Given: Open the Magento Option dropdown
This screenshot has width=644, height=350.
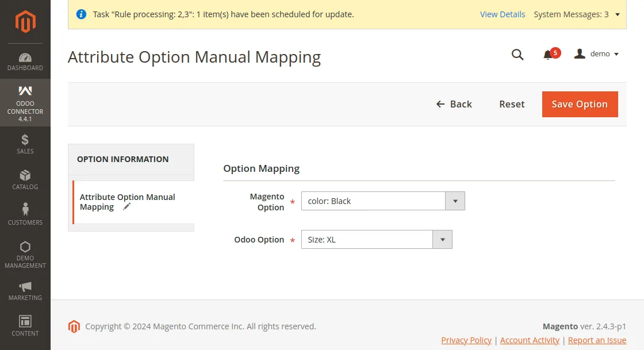Looking at the screenshot, I should (455, 201).
